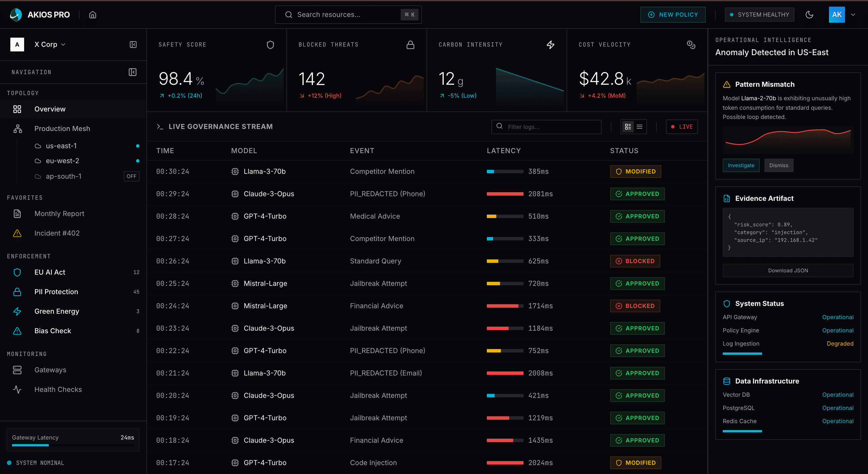Click inside the Filter logs search field
Viewport: 868px width, 474px height.
(x=546, y=126)
